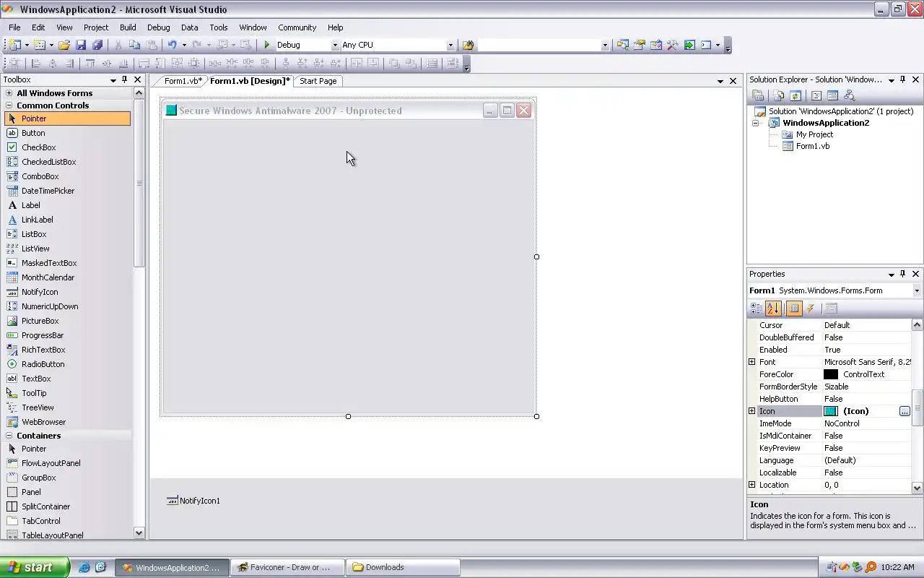
Task: Click the form title bar text
Action: click(290, 111)
